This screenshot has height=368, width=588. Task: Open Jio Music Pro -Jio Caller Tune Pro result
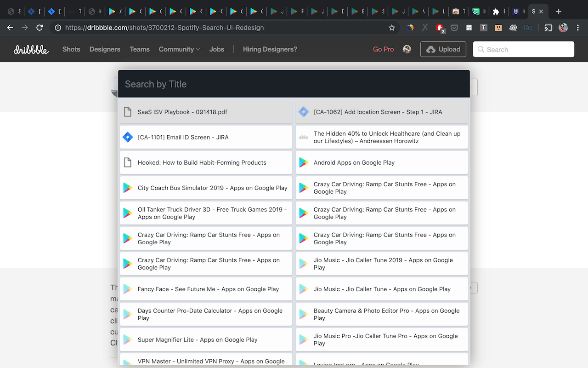(x=382, y=339)
